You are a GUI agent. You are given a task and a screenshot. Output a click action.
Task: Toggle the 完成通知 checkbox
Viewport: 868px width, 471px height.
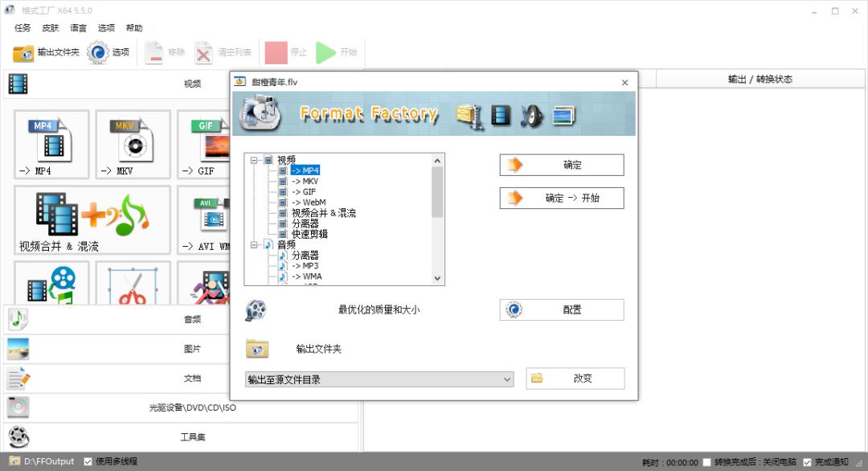click(x=807, y=462)
